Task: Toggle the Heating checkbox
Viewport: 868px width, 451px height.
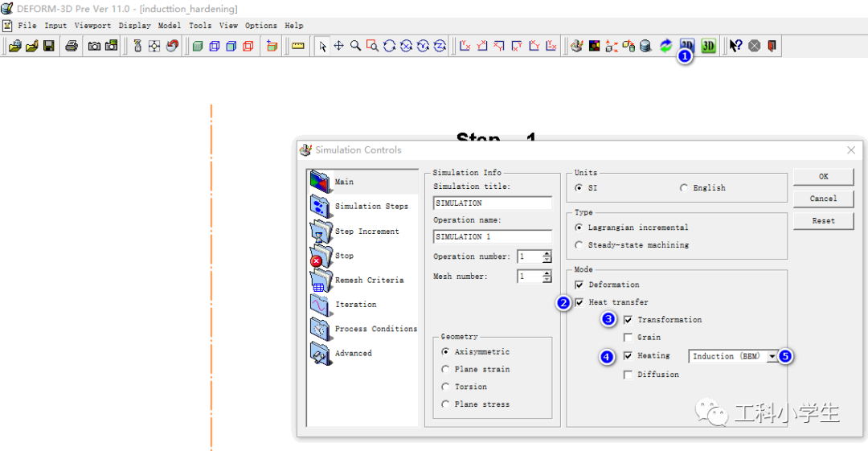Action: (628, 355)
